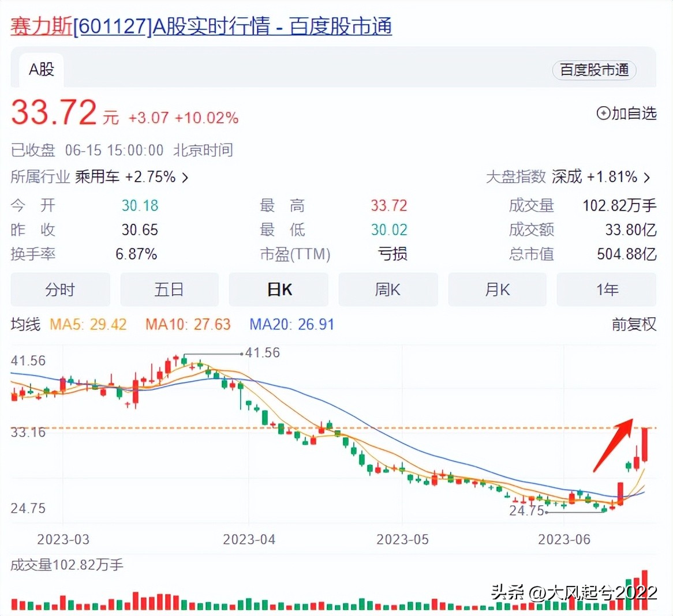Screen dimensions: 673x616
Task: Toggle the MA10 moving average line
Action: point(187,324)
